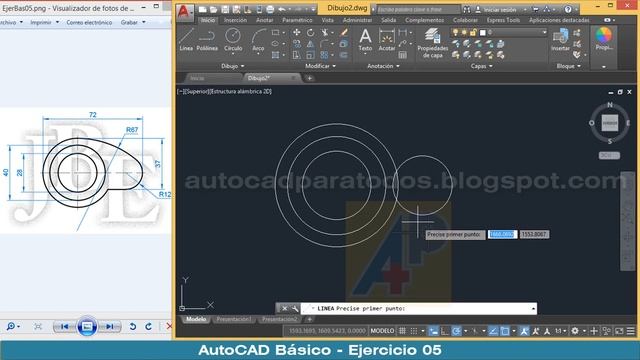Click Correo electrónico in photo viewer
Image resolution: width=640 pixels, height=360 pixels.
[x=89, y=22]
